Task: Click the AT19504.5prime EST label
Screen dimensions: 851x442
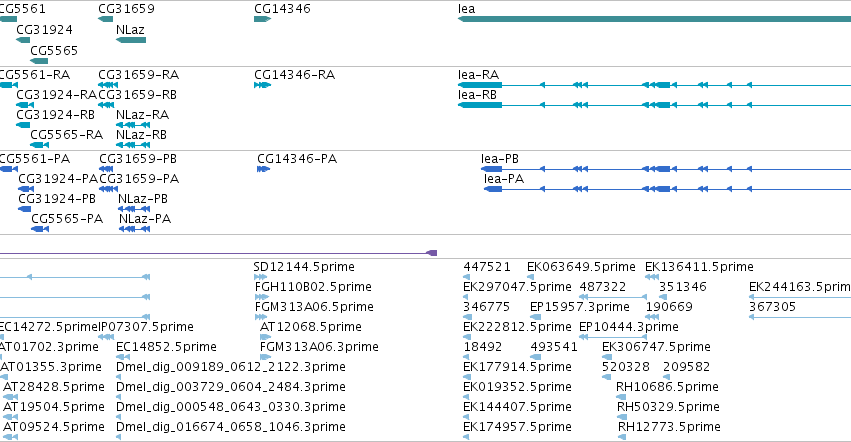Action: point(54,407)
